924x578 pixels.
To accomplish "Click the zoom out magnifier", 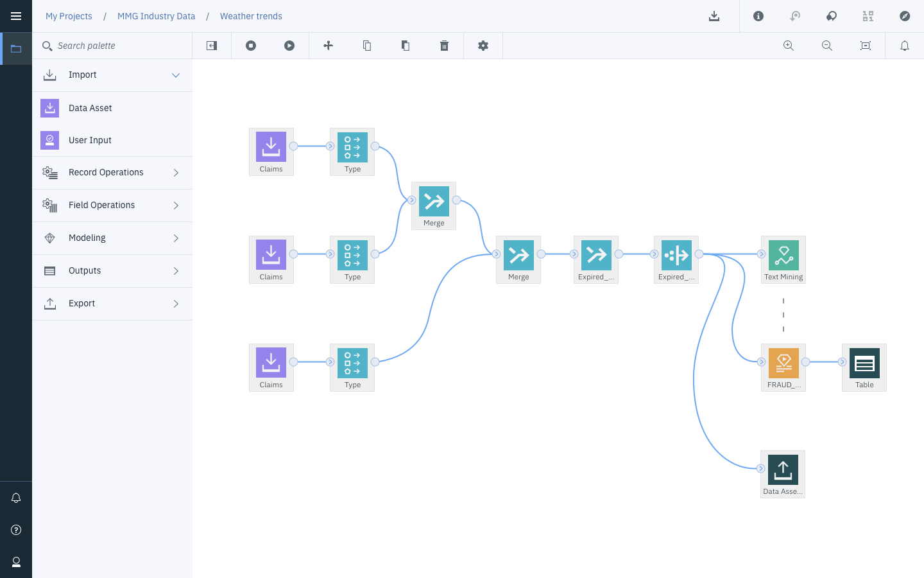I will coord(827,46).
